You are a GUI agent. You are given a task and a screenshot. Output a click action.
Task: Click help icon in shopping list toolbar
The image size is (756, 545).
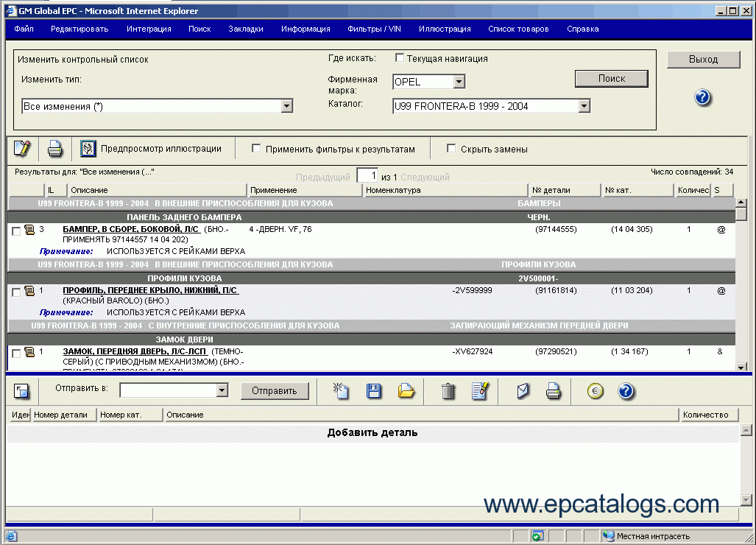pos(626,390)
